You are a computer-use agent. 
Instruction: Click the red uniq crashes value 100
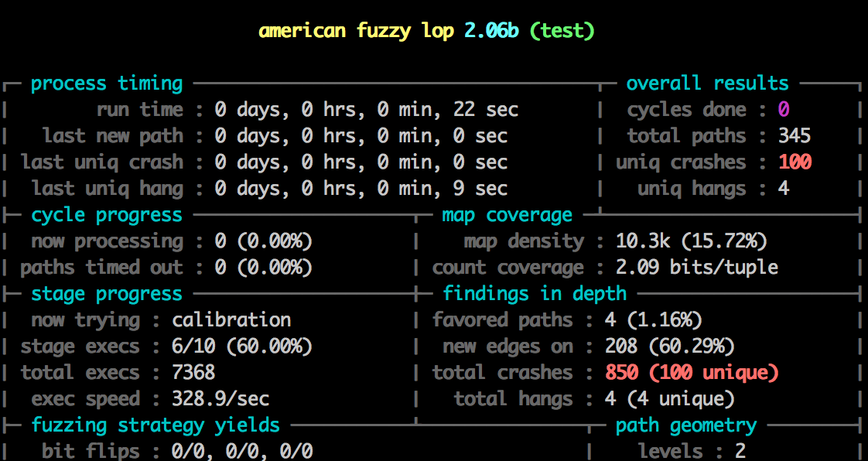[795, 162]
